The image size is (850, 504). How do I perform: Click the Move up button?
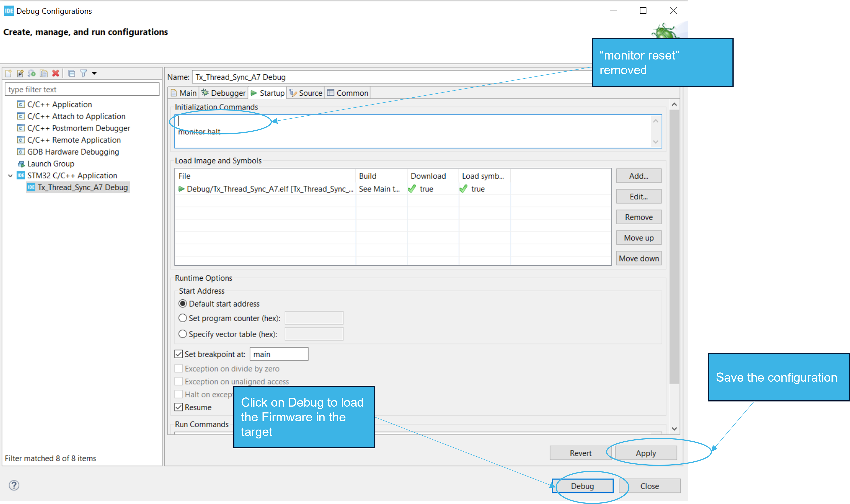pyautogui.click(x=639, y=238)
